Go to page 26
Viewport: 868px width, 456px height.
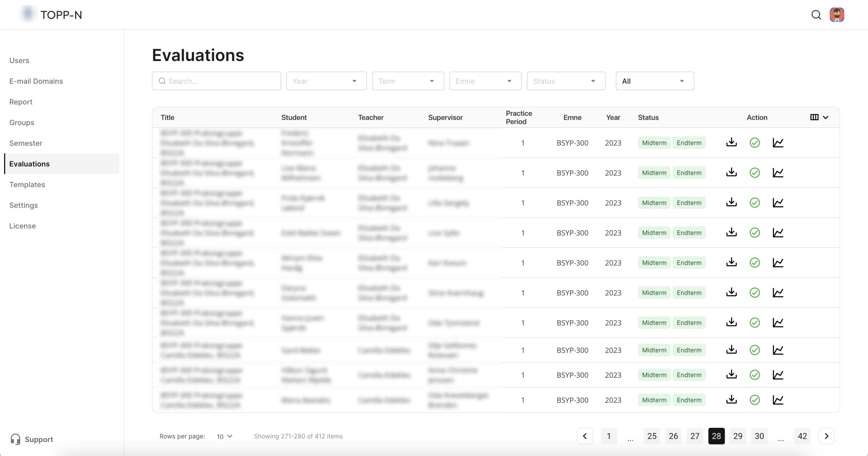tap(673, 436)
